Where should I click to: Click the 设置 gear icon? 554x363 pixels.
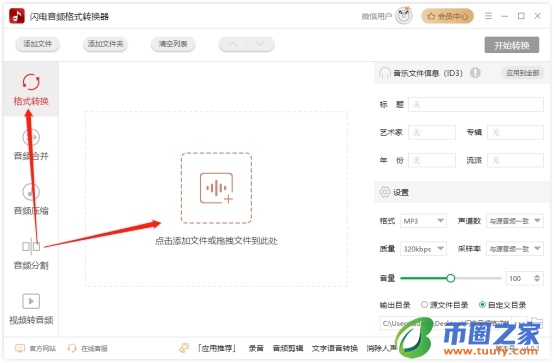385,192
